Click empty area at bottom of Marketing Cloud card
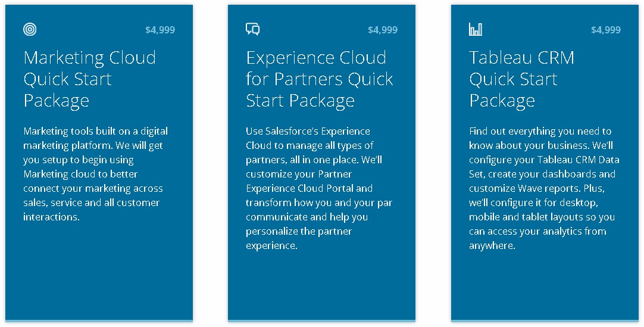 99,279
